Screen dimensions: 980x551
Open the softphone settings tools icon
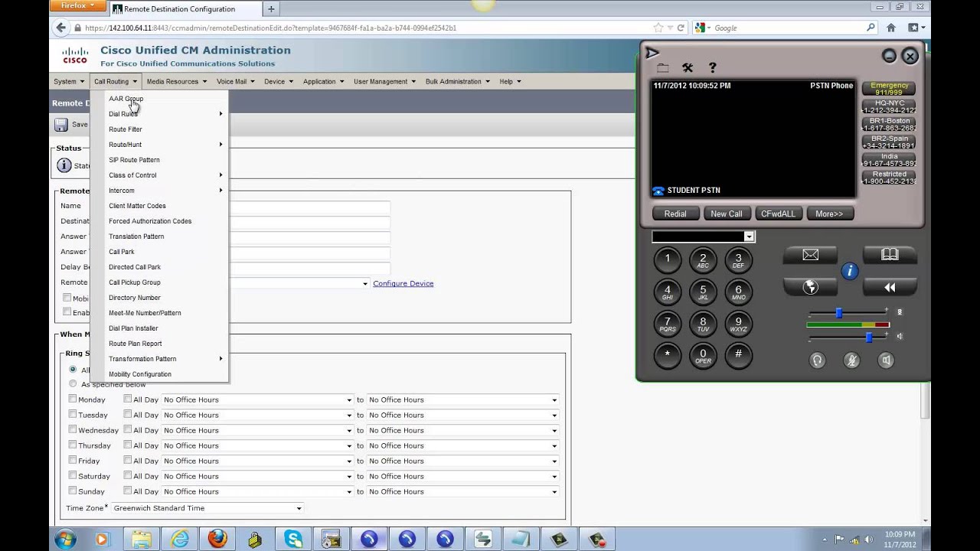click(688, 67)
